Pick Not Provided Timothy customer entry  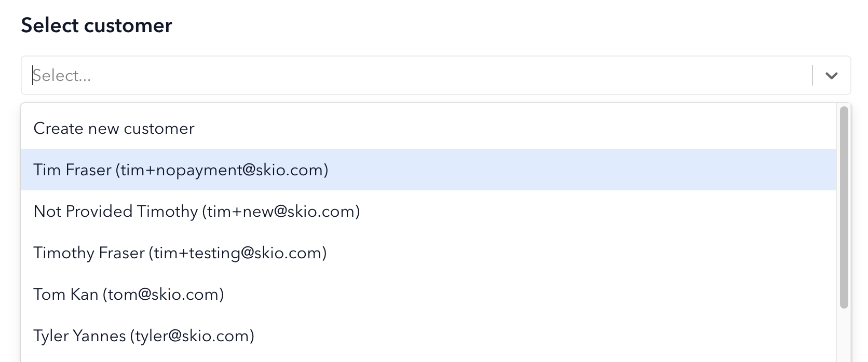coord(428,211)
